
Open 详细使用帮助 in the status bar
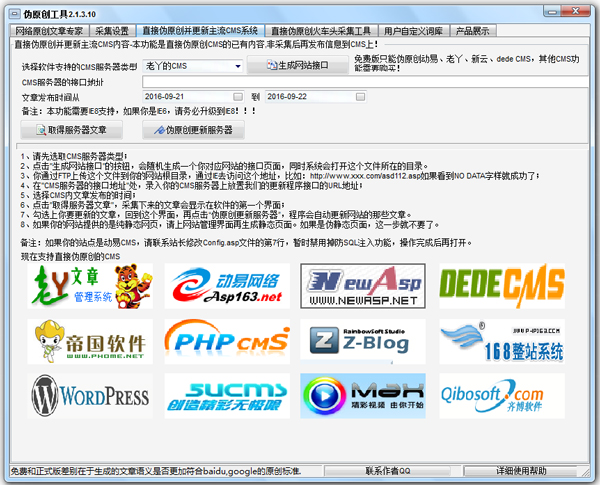[520, 471]
